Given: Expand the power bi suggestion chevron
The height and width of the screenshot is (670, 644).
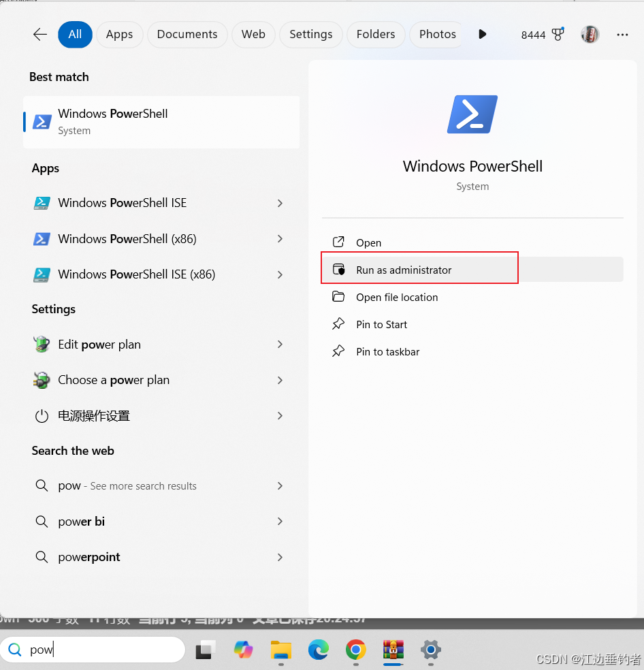Looking at the screenshot, I should pyautogui.click(x=280, y=521).
